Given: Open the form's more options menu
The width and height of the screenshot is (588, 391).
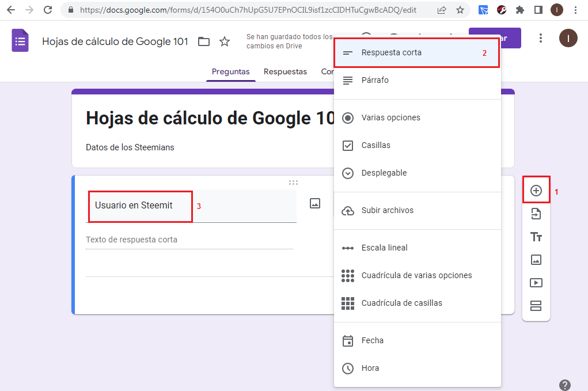Looking at the screenshot, I should (x=540, y=38).
